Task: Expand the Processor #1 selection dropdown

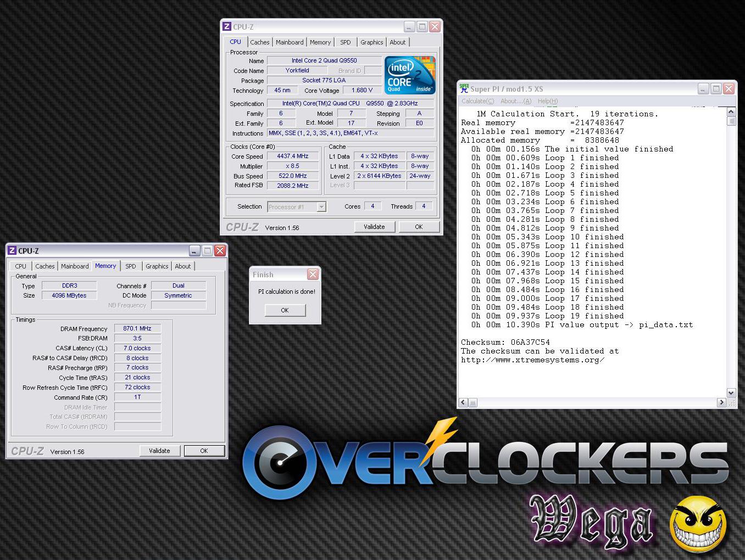Action: coord(321,207)
